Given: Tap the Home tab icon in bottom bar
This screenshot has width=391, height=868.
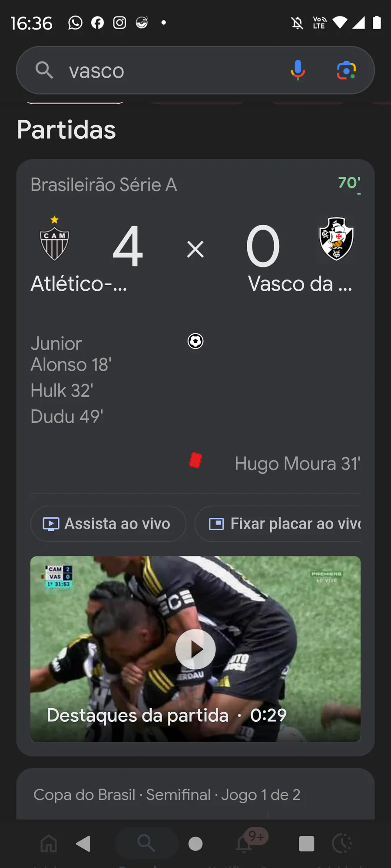Looking at the screenshot, I should click(x=49, y=844).
